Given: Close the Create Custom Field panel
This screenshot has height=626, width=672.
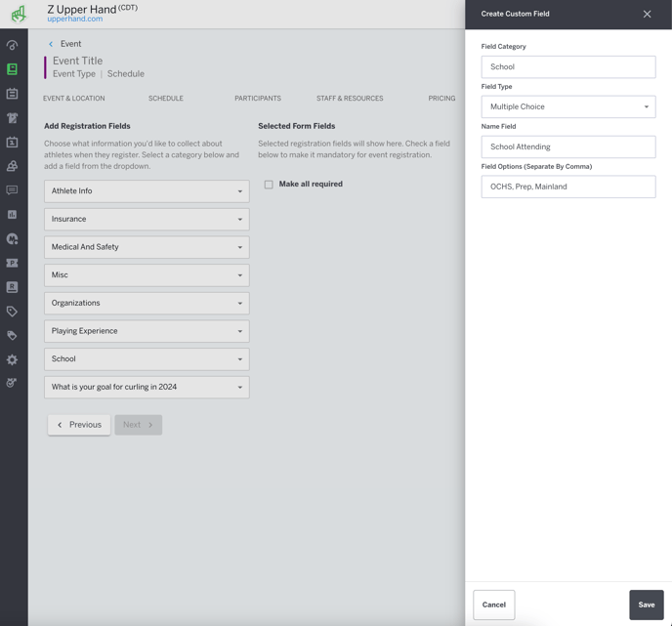Looking at the screenshot, I should pos(647,14).
